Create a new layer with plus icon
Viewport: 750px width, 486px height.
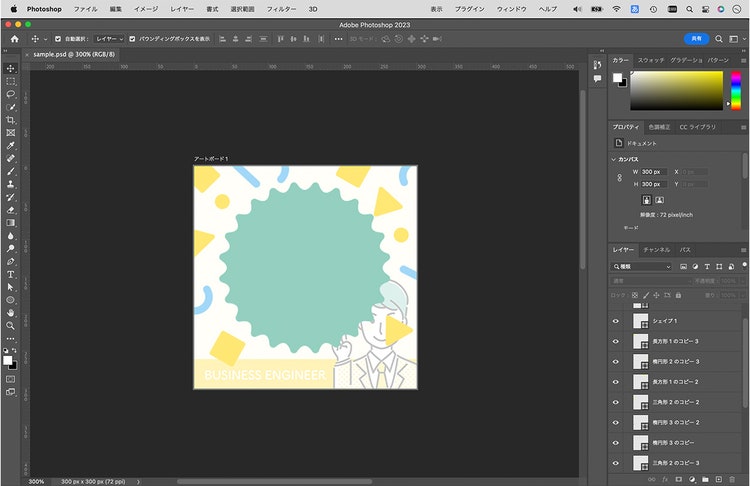click(718, 479)
